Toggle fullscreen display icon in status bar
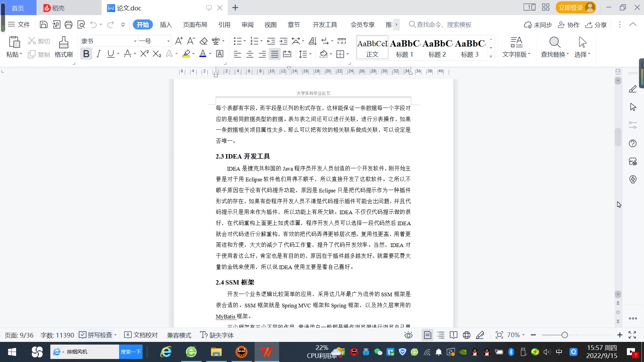644x362 pixels. pyautogui.click(x=632, y=335)
